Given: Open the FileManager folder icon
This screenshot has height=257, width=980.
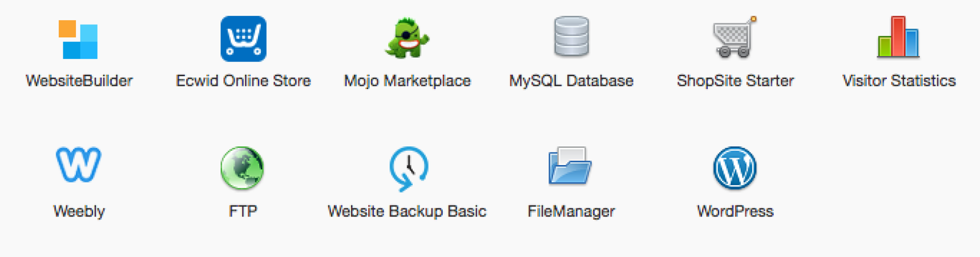Looking at the screenshot, I should coord(570,166).
